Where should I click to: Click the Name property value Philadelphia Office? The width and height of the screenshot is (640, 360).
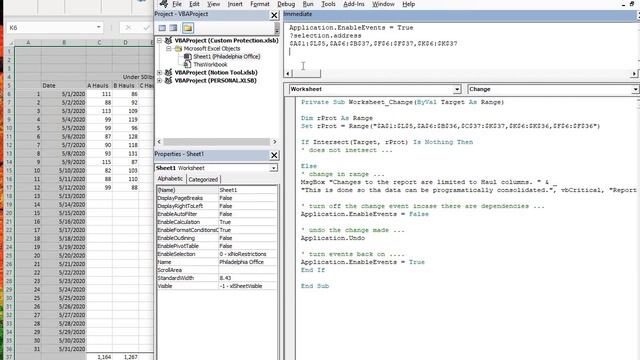pos(247,262)
